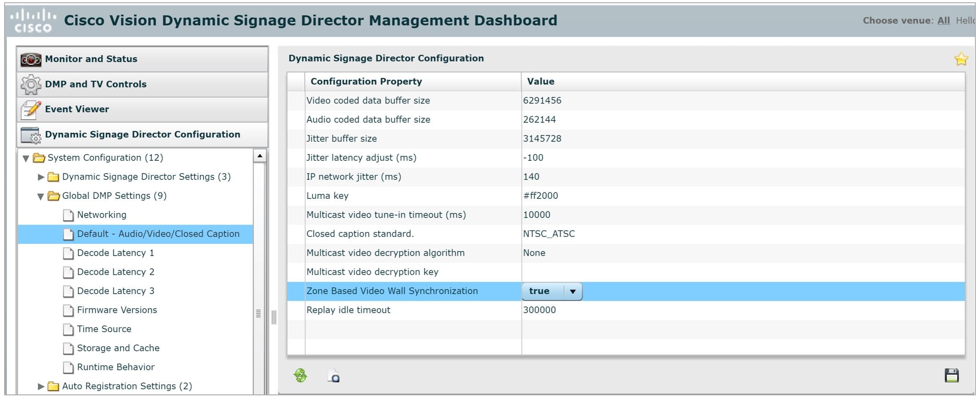Click the Event Viewer notepad icon
The height and width of the screenshot is (399, 980).
(31, 109)
